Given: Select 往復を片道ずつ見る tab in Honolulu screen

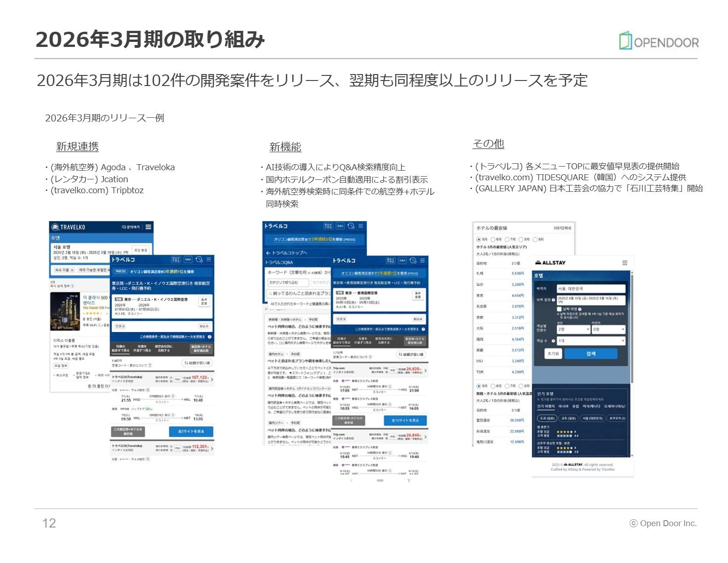Looking at the screenshot, I should 142,348.
